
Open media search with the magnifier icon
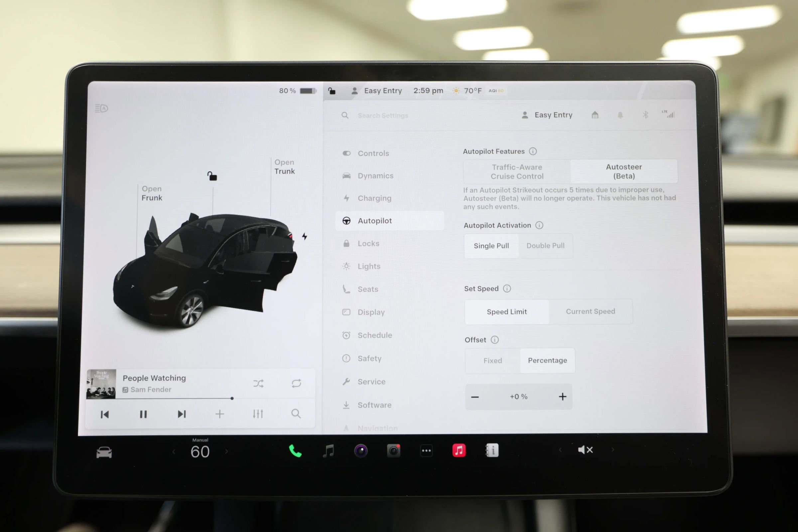coord(296,414)
